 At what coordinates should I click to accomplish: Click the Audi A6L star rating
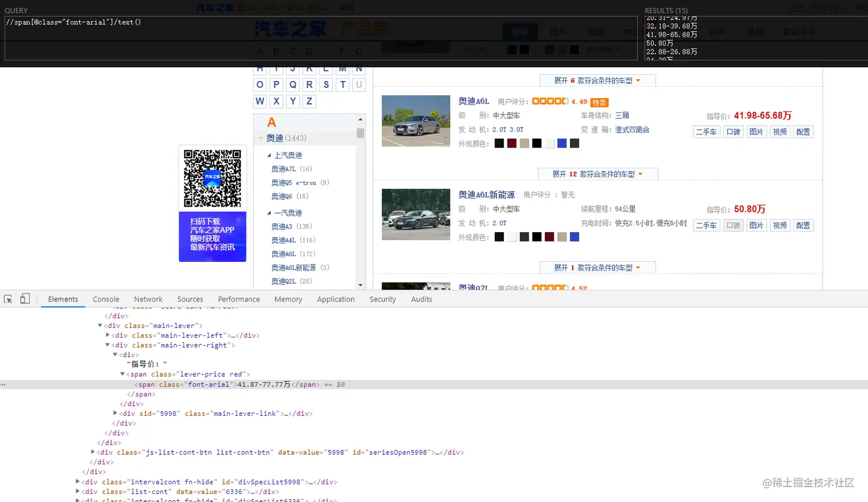point(550,101)
